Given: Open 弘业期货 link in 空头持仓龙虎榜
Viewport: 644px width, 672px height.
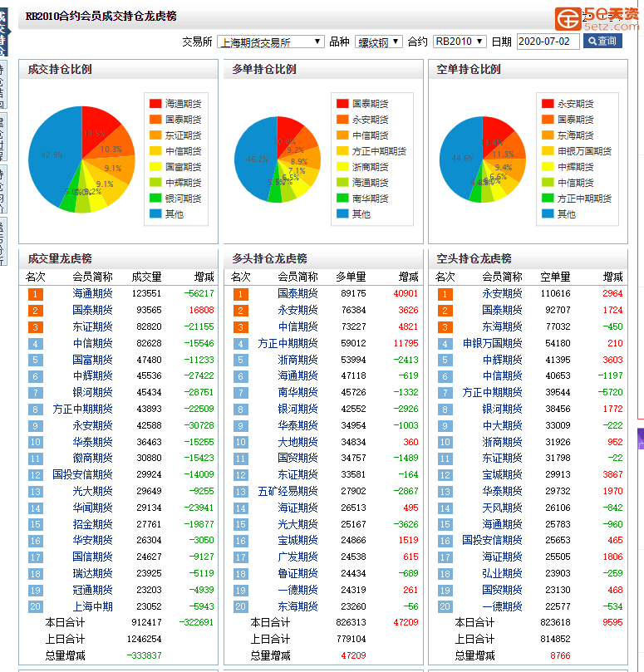Looking at the screenshot, I should pyautogui.click(x=502, y=574).
